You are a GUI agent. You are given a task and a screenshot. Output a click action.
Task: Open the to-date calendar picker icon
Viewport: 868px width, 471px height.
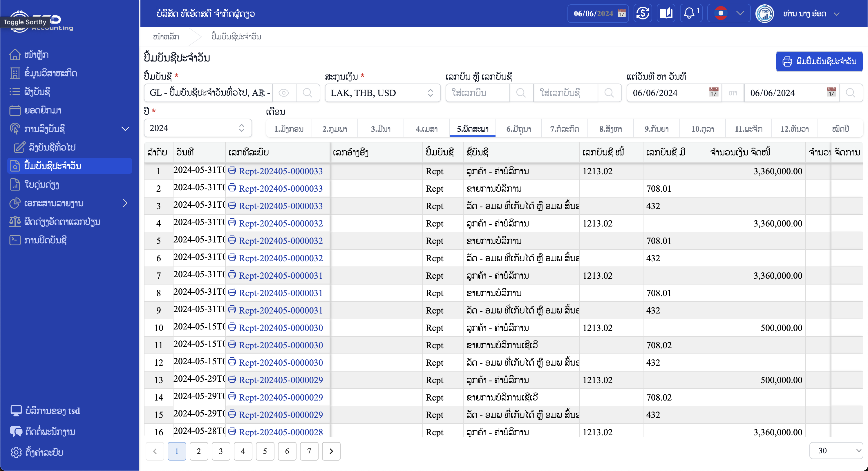tap(831, 92)
